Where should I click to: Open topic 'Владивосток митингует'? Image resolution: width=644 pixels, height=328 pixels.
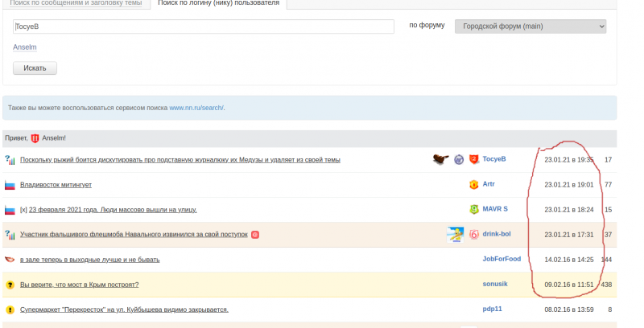56,185
